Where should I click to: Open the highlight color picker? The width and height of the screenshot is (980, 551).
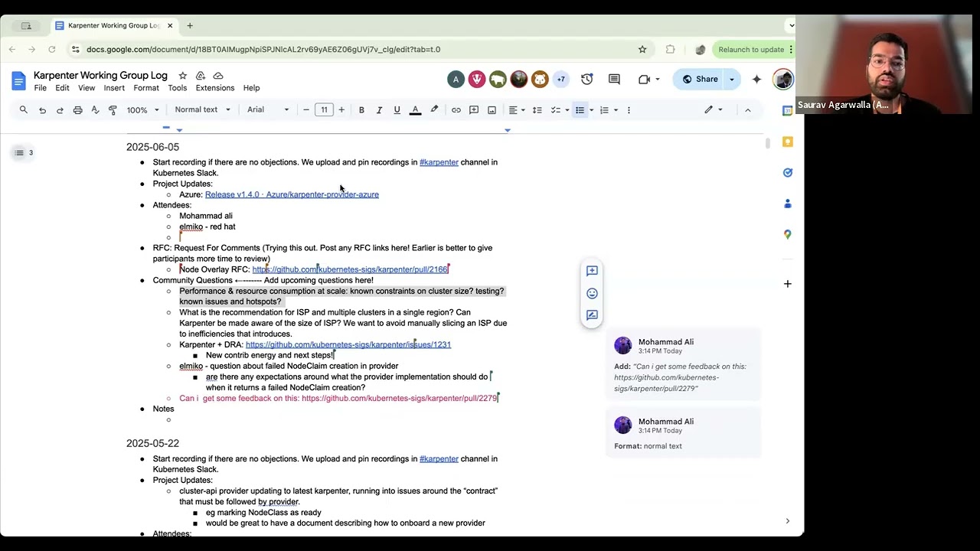pos(434,110)
